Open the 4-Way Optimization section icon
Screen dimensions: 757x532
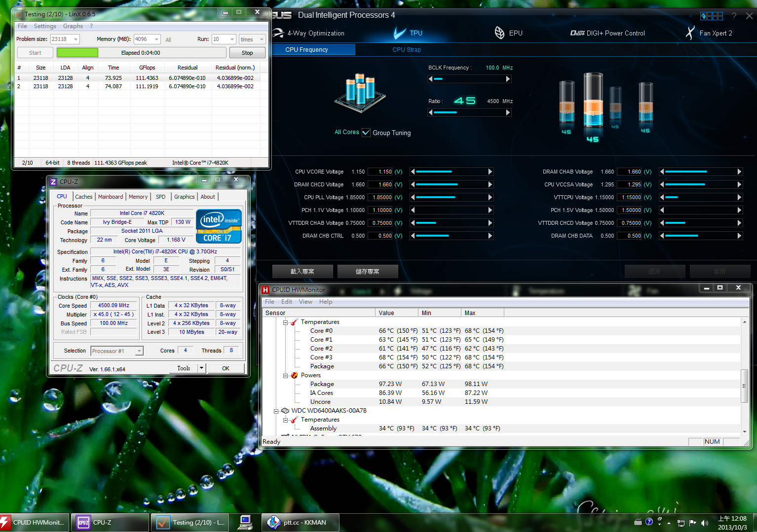click(278, 33)
